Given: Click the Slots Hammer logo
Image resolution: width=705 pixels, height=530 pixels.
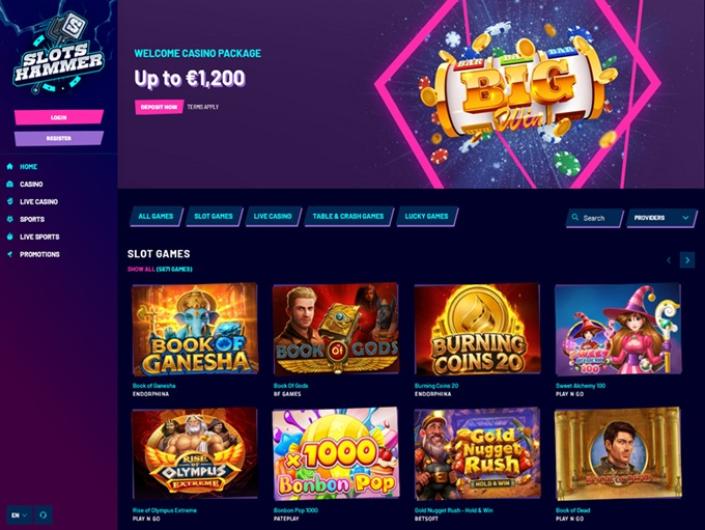Looking at the screenshot, I should tap(59, 53).
